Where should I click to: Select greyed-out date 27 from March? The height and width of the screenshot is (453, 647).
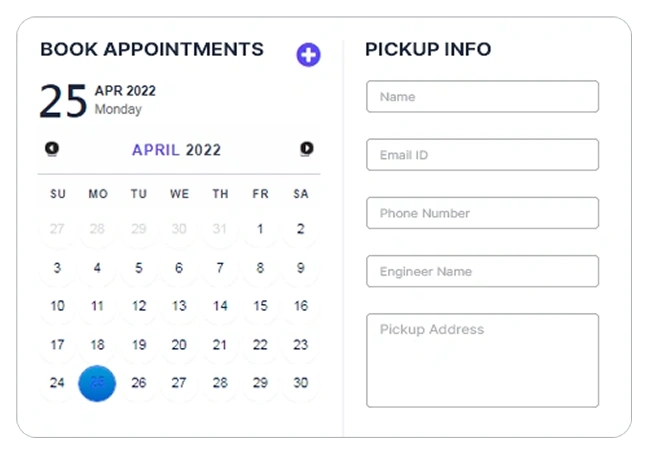pos(57,229)
